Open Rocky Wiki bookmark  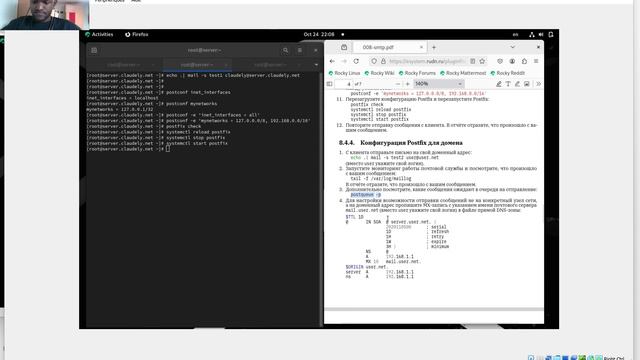tap(379, 73)
